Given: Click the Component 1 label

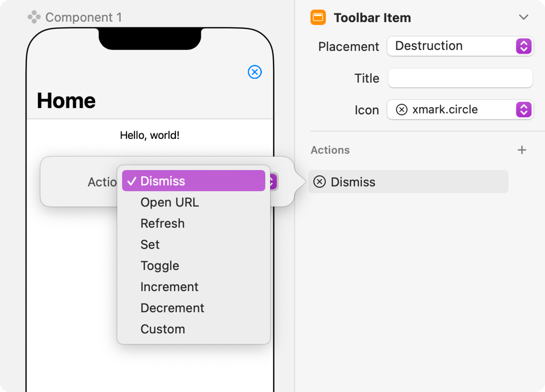Looking at the screenshot, I should (x=84, y=17).
